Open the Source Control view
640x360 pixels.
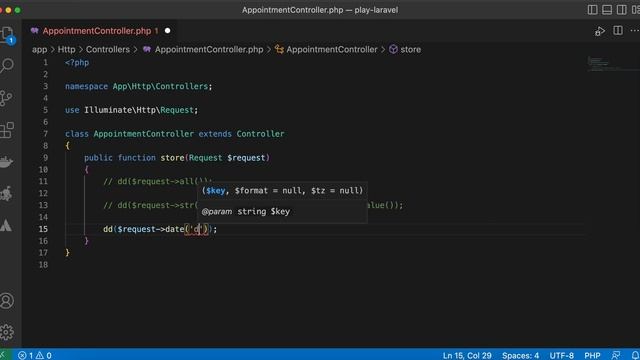pyautogui.click(x=6, y=98)
